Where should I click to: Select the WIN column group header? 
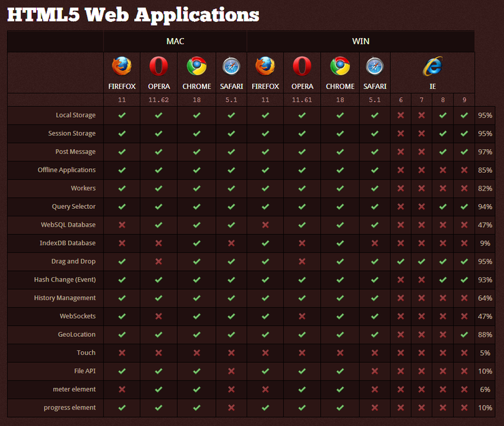[x=361, y=42]
